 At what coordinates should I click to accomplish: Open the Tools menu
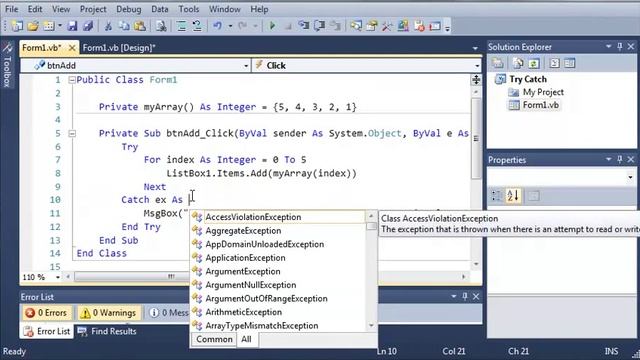coord(189,9)
